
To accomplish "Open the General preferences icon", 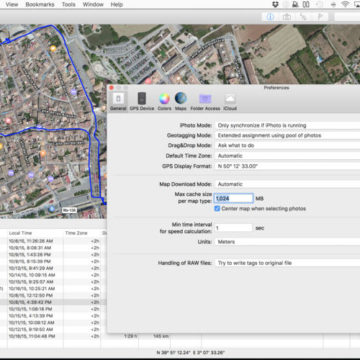I will (x=118, y=101).
